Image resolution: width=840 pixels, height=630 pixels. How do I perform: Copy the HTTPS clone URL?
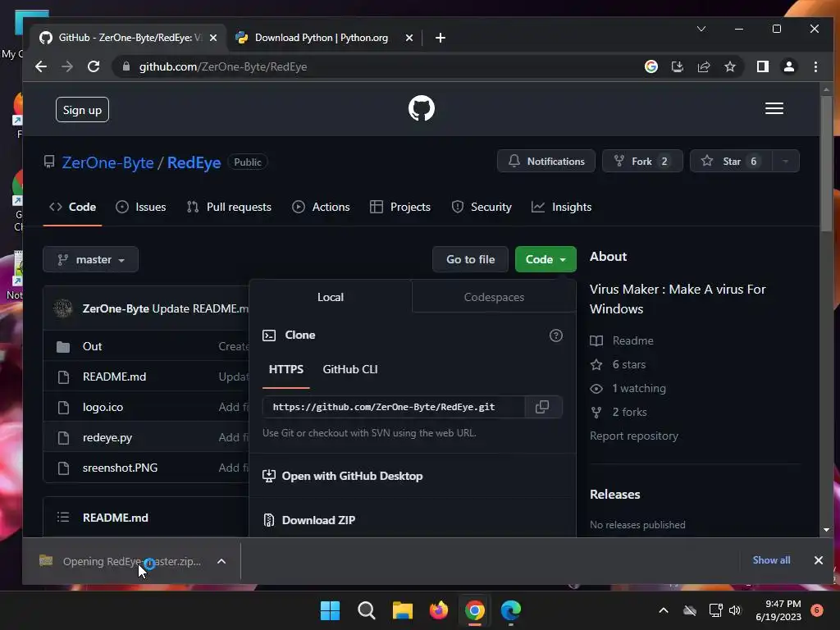[542, 407]
